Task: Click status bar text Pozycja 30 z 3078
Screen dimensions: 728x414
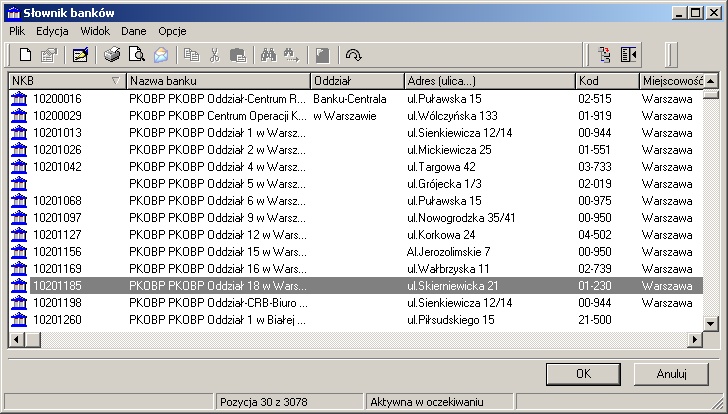Action: point(264,402)
